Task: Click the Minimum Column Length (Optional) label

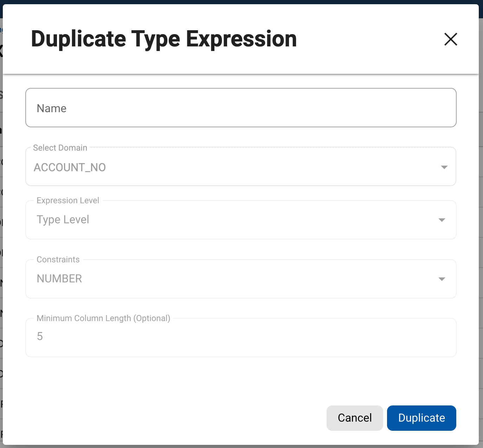Action: click(x=103, y=318)
